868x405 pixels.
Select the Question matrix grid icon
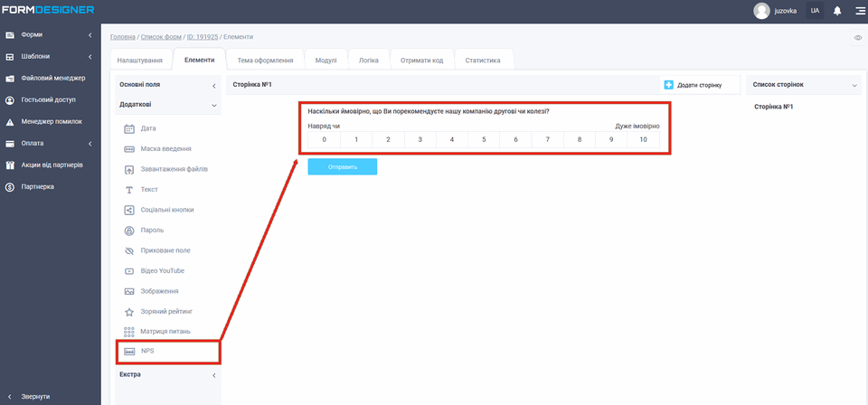[x=129, y=332]
